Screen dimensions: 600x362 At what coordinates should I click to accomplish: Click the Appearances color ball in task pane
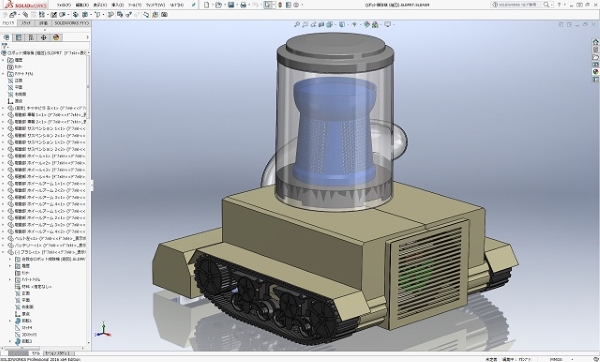tap(595, 72)
